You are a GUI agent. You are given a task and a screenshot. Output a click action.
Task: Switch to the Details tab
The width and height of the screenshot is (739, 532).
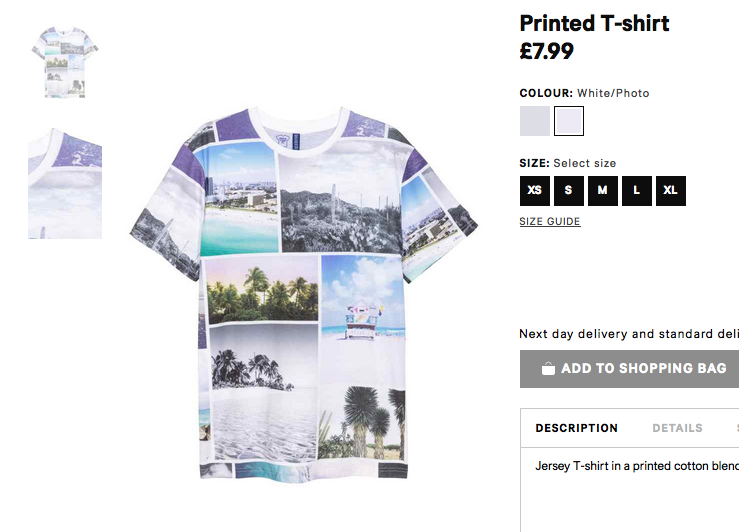[677, 428]
